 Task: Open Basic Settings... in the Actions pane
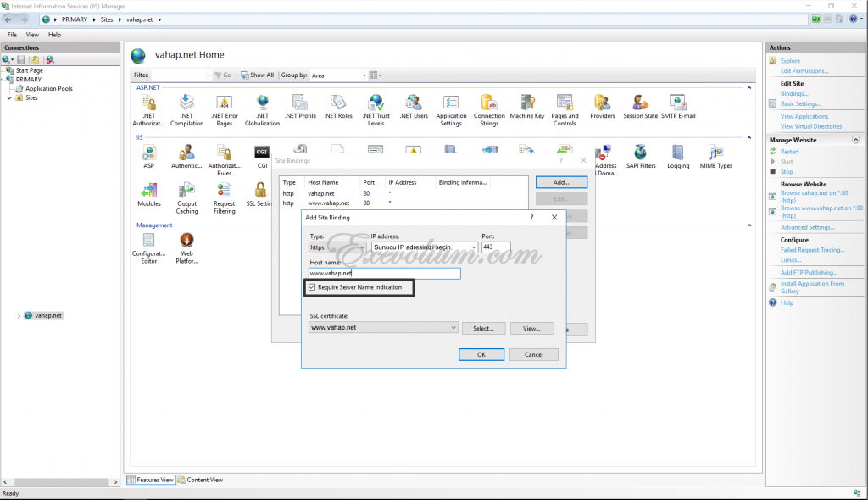click(x=801, y=103)
